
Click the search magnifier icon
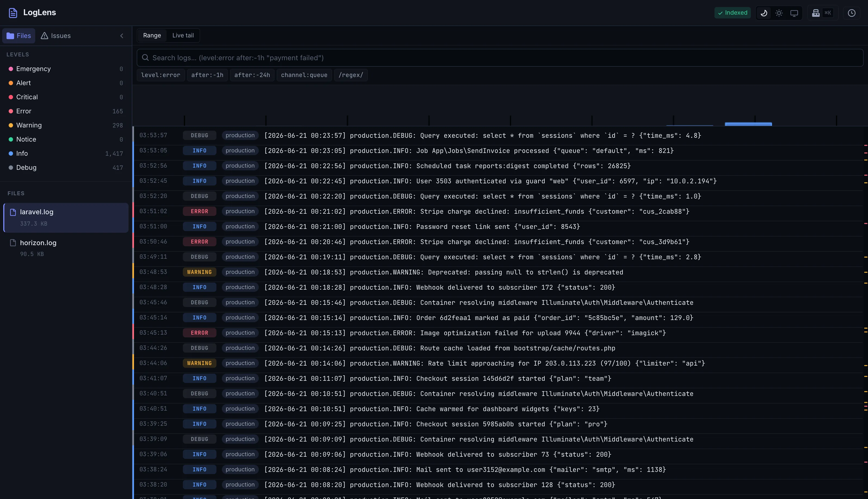coord(145,57)
